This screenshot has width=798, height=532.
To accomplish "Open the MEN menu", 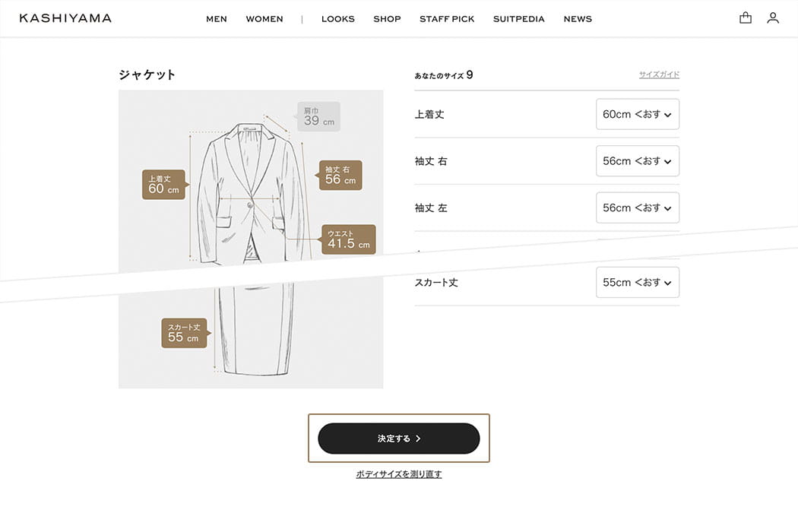I will pyautogui.click(x=217, y=19).
